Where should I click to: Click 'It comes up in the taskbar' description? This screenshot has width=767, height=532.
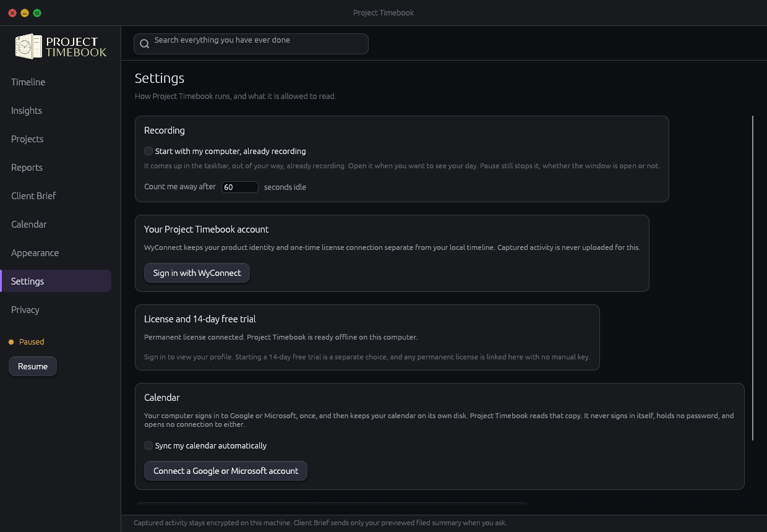pos(402,166)
